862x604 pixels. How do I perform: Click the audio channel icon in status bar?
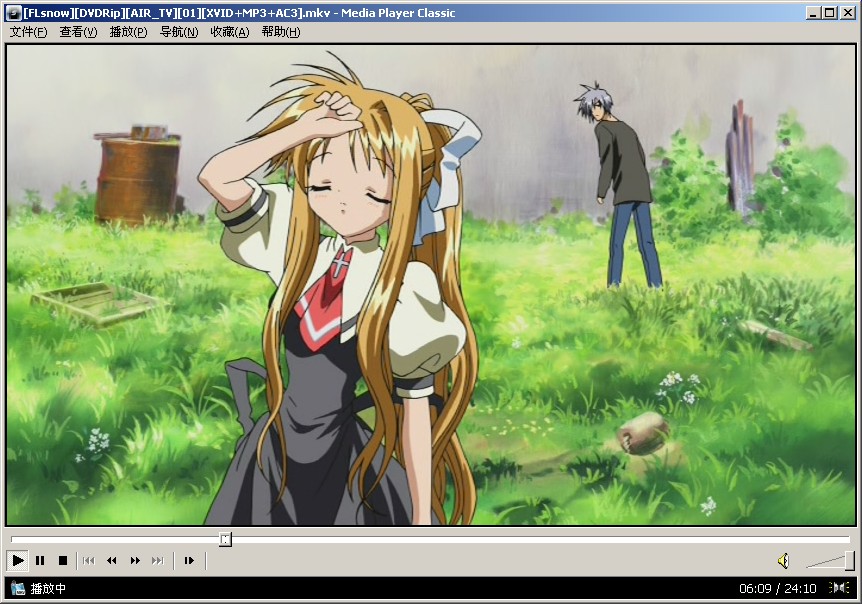pyautogui.click(x=839, y=588)
